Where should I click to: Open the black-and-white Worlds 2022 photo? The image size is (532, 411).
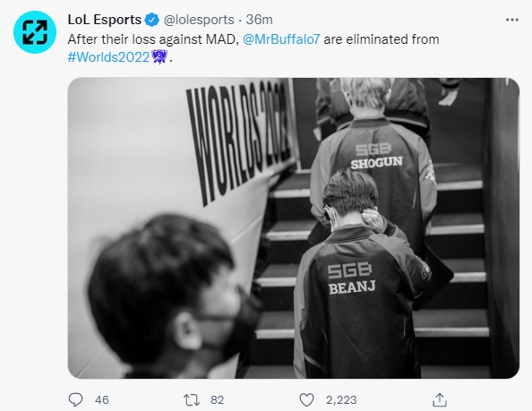coord(294,228)
